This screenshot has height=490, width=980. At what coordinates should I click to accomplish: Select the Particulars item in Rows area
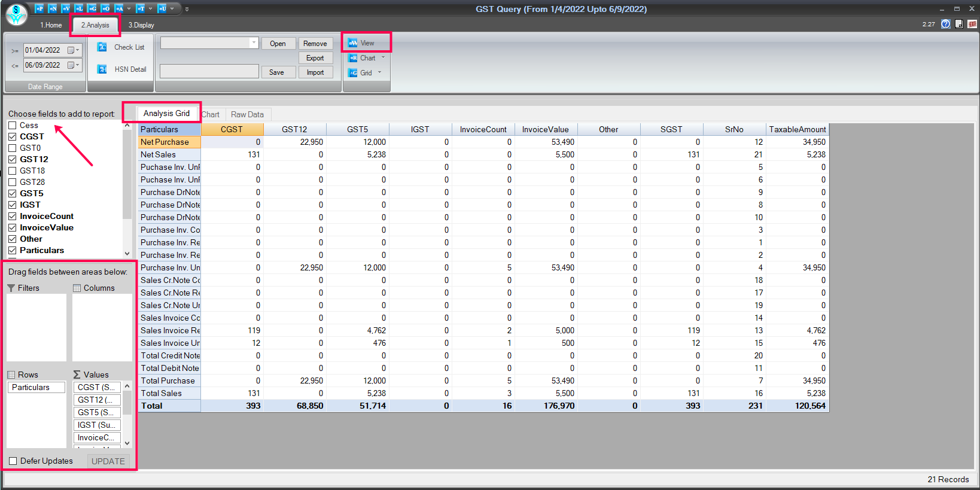pyautogui.click(x=36, y=387)
